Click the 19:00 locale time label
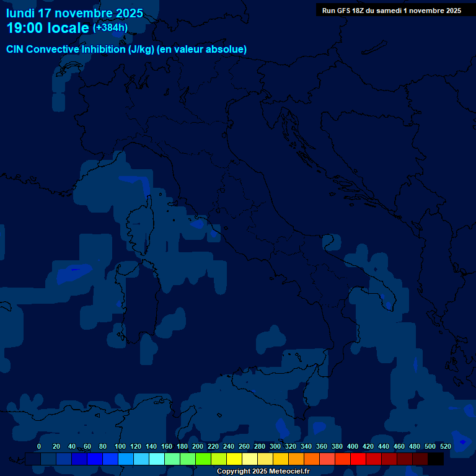 pos(48,28)
